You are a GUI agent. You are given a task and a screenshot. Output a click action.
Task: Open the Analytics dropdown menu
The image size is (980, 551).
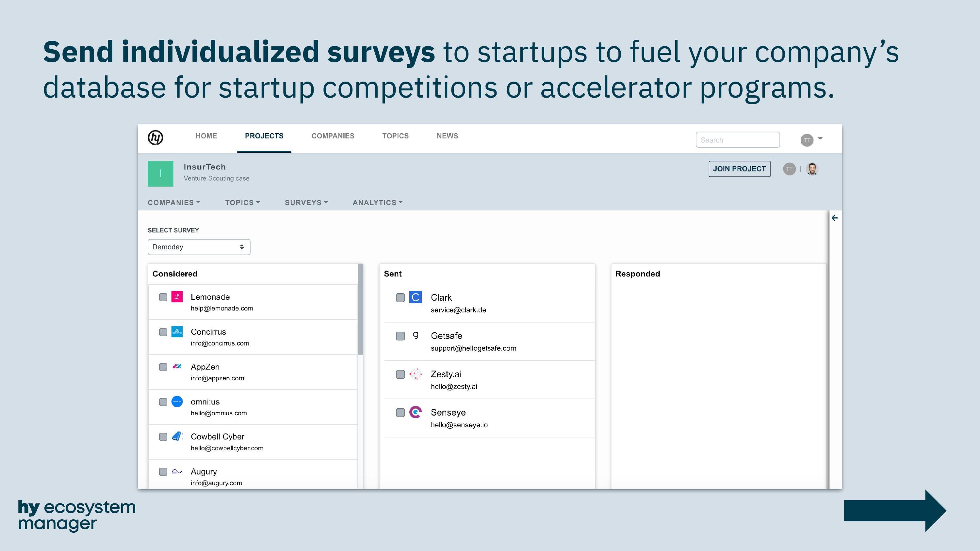point(377,203)
